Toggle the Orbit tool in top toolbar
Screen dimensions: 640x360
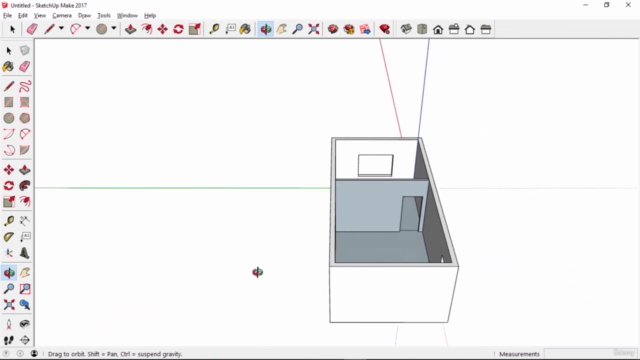pyautogui.click(x=266, y=29)
